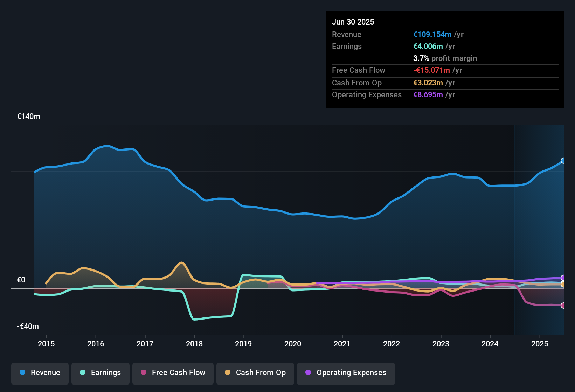Select the 2020 year label

pyautogui.click(x=293, y=344)
